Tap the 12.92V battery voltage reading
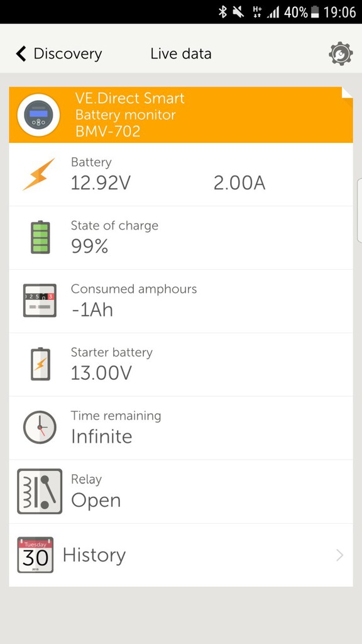The image size is (362, 644). click(101, 183)
